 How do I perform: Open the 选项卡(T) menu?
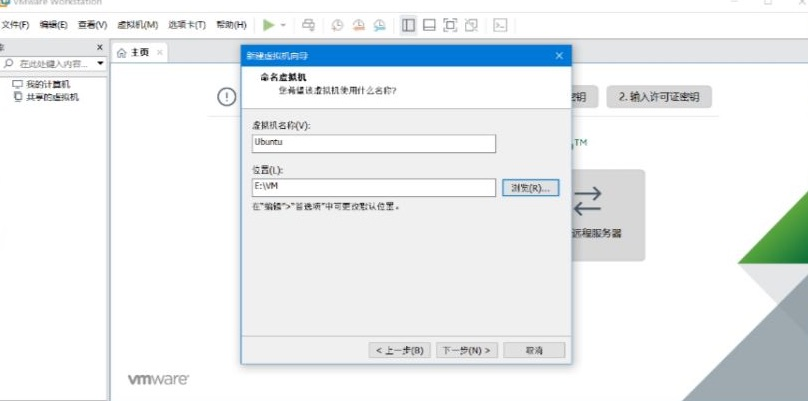[187, 25]
